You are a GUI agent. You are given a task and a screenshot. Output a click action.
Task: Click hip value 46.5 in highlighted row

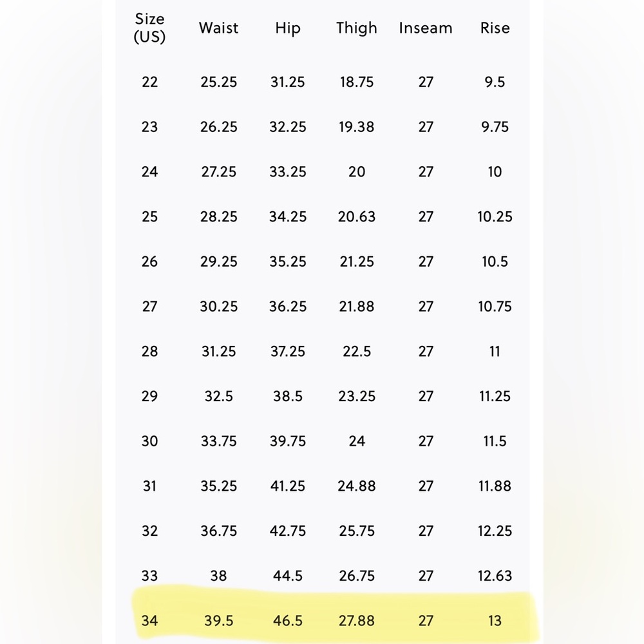click(287, 621)
